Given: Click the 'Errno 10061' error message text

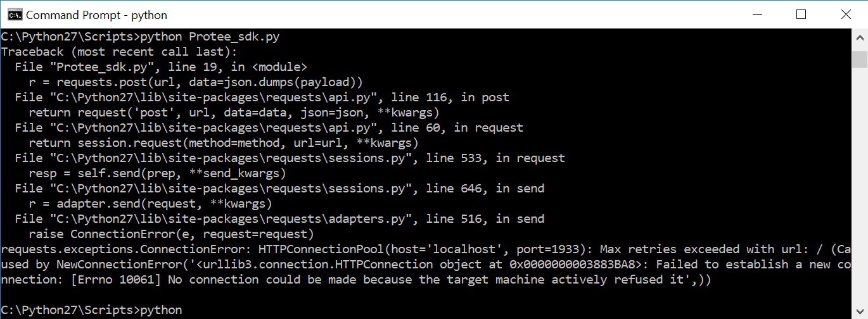Looking at the screenshot, I should (x=112, y=280).
